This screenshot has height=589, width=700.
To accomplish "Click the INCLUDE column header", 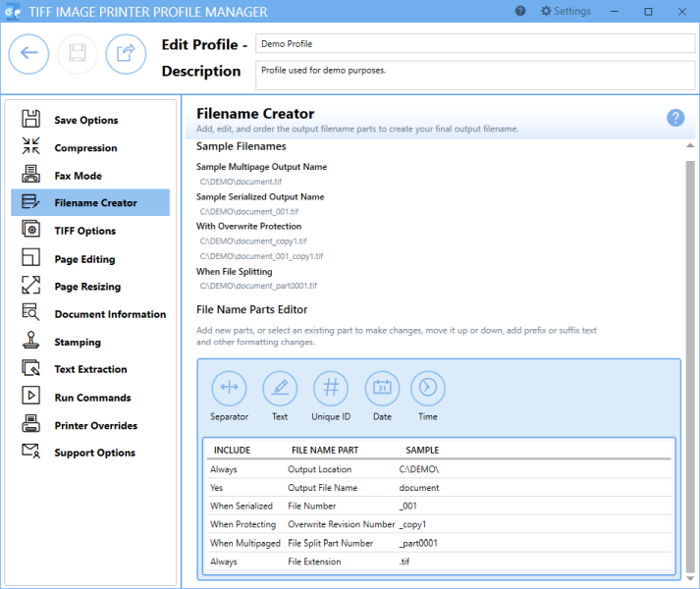I will [x=232, y=451].
